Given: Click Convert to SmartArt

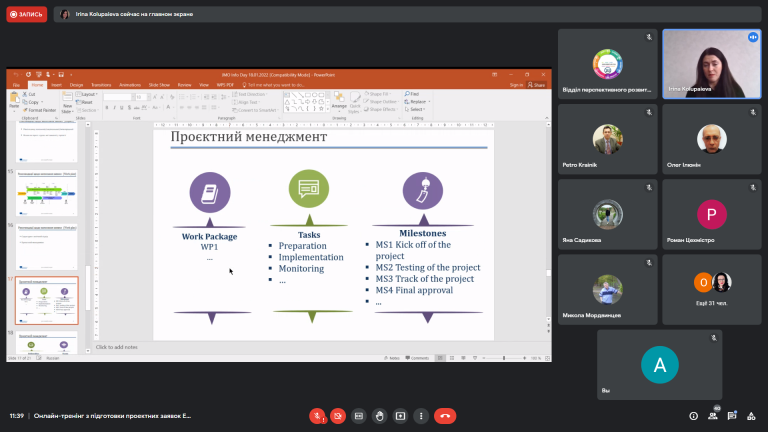Looking at the screenshot, I should [x=255, y=110].
